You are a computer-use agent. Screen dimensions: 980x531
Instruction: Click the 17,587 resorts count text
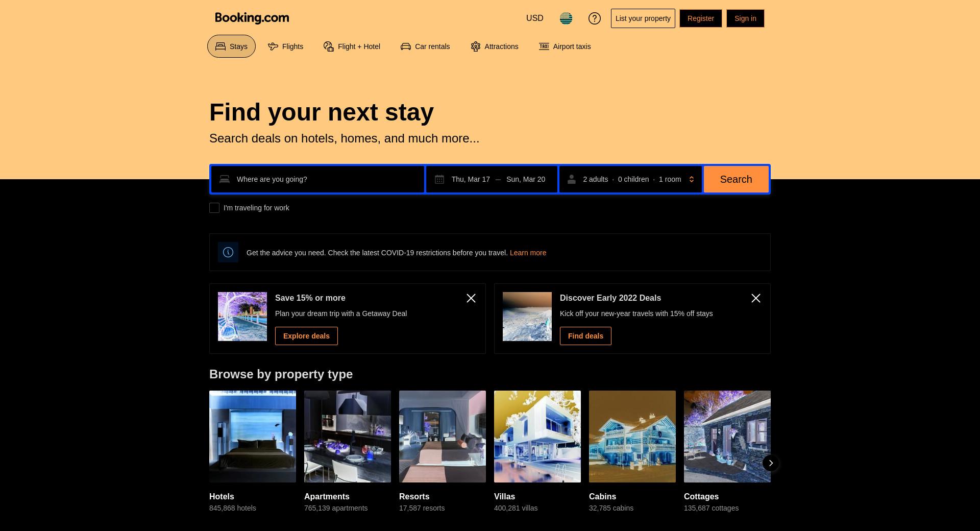422,508
